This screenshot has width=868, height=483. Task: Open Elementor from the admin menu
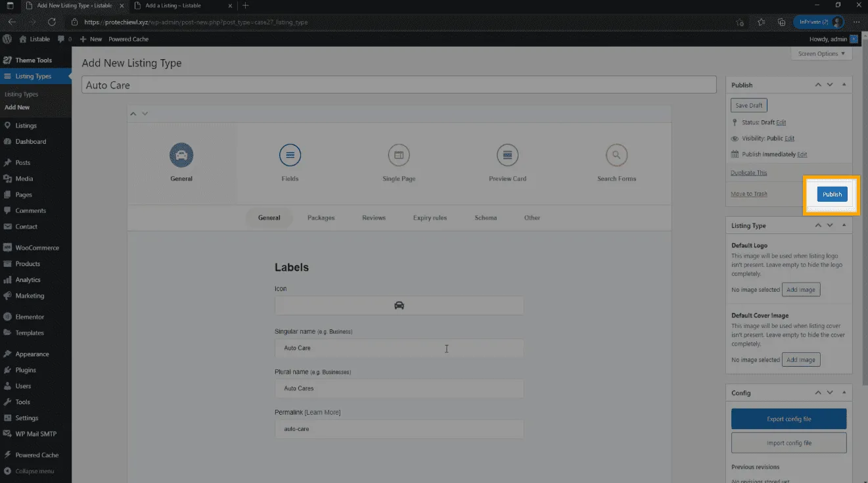[30, 317]
